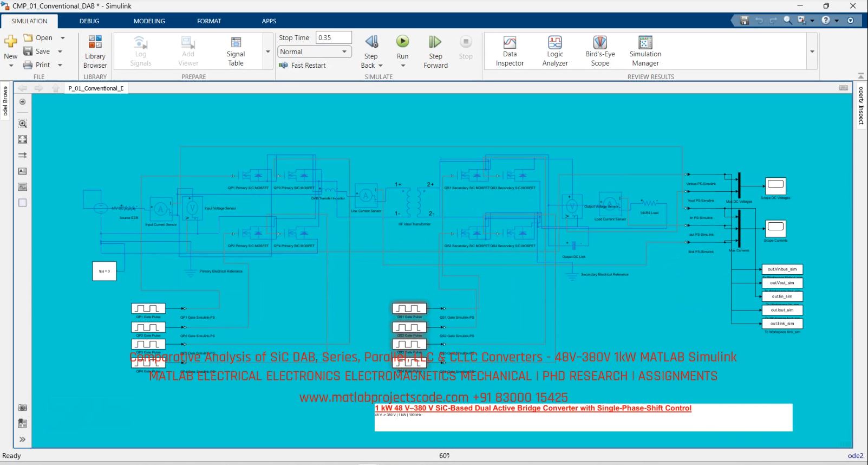Switch to the MODELING tab
This screenshot has width=868, height=465.
[x=149, y=21]
